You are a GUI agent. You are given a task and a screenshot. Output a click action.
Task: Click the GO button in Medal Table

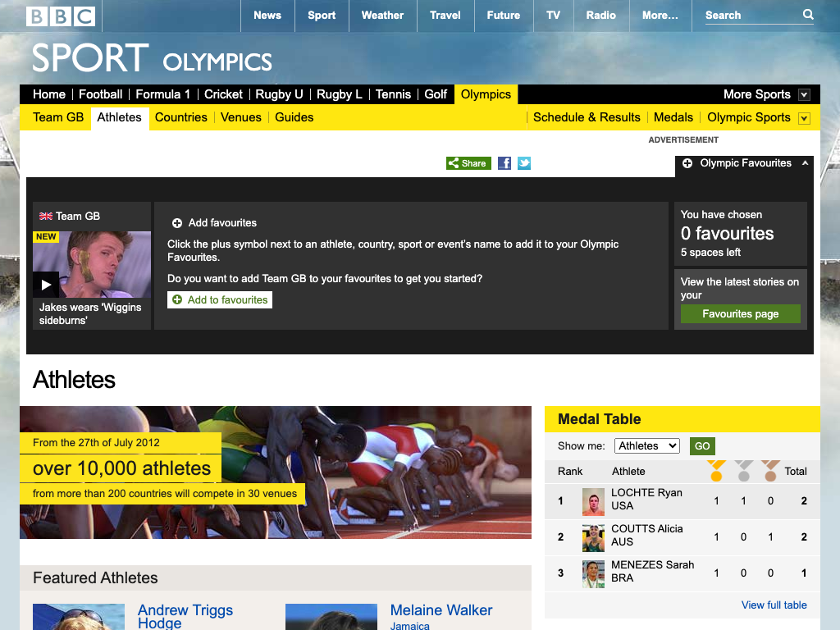click(x=702, y=445)
